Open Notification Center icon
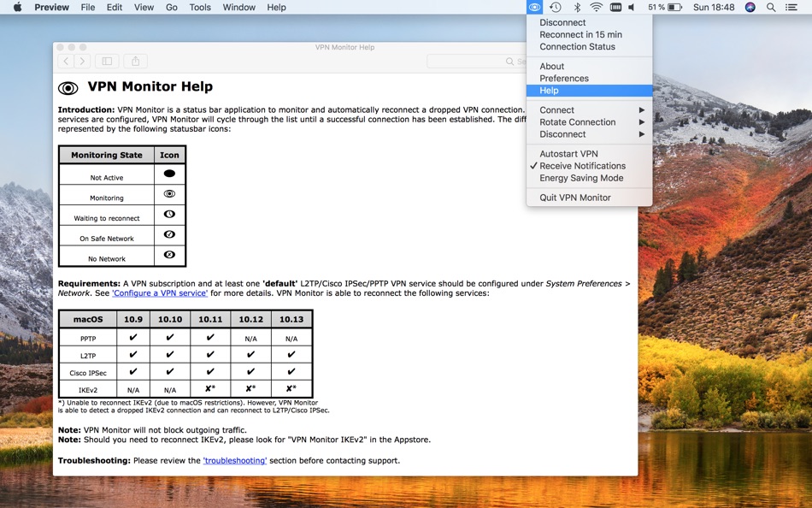Viewport: 812px width, 508px height. tap(791, 7)
